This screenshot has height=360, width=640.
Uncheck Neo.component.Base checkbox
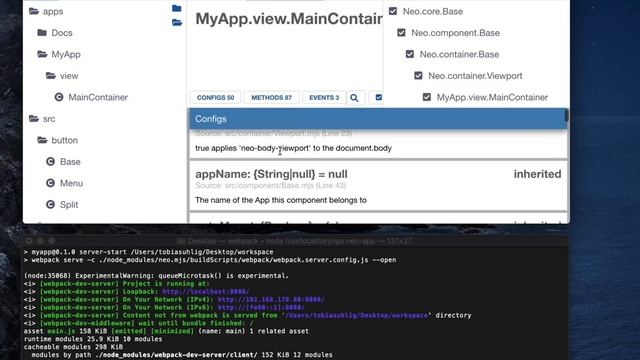point(401,33)
